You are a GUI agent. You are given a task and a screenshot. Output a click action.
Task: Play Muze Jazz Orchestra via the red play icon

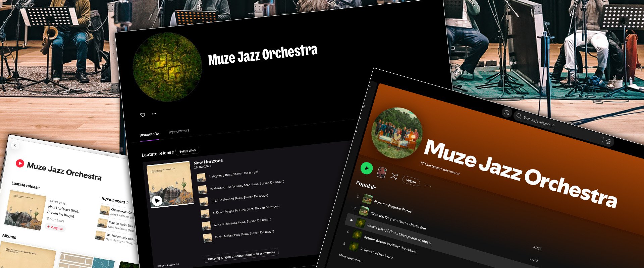20,163
